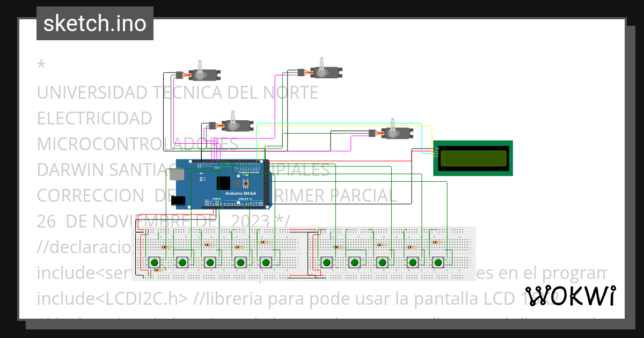
Task: Select the Arduino MEGA board
Action: click(x=241, y=193)
